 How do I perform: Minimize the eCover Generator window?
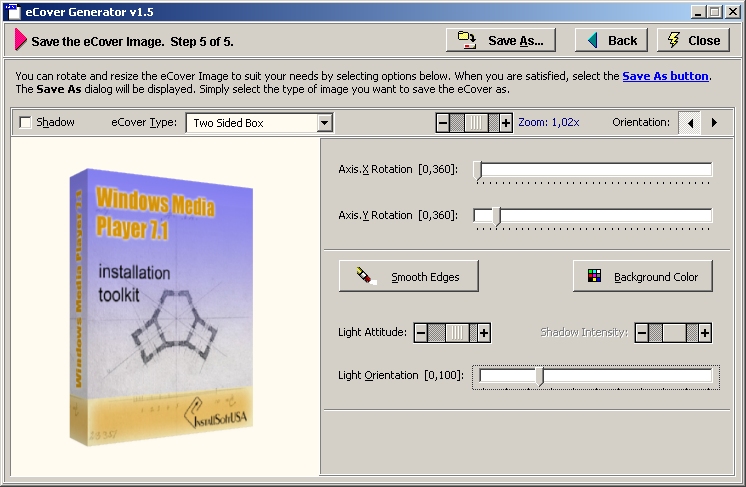coord(697,11)
